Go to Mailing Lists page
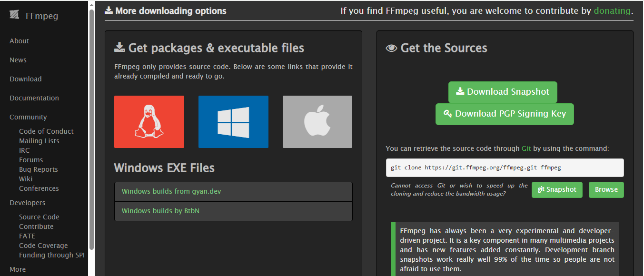The image size is (644, 276). [39, 141]
